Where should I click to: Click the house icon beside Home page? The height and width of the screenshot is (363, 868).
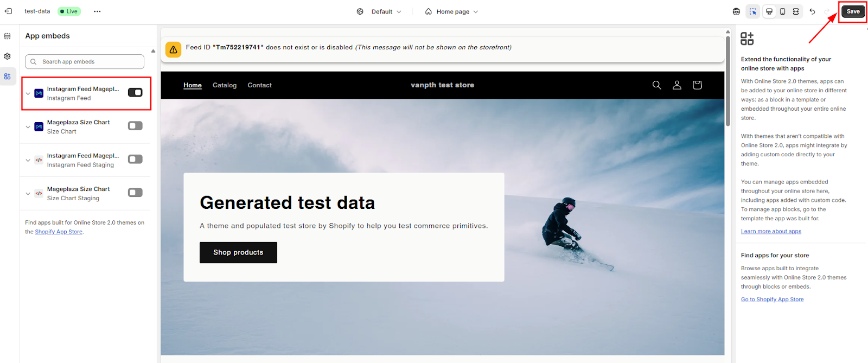click(429, 11)
